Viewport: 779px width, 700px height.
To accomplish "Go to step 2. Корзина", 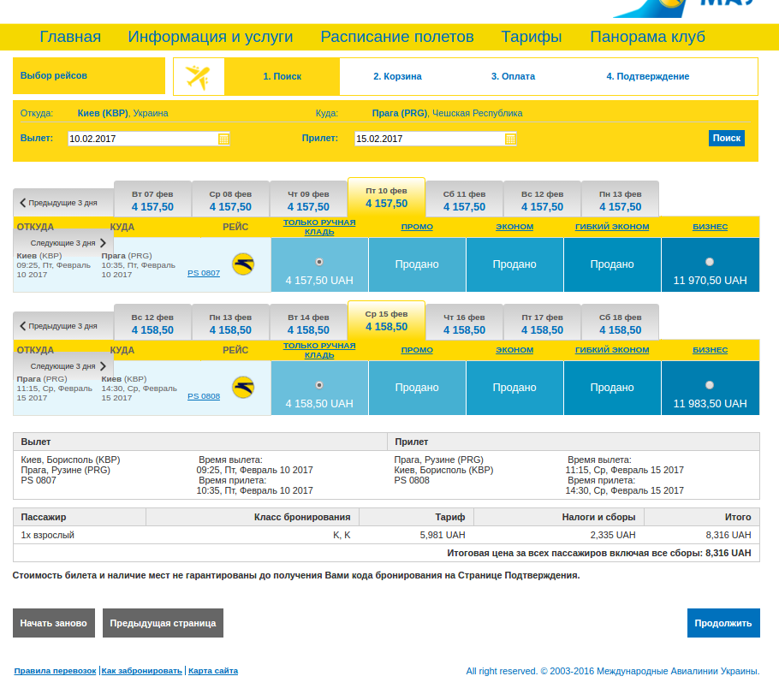I will click(397, 76).
